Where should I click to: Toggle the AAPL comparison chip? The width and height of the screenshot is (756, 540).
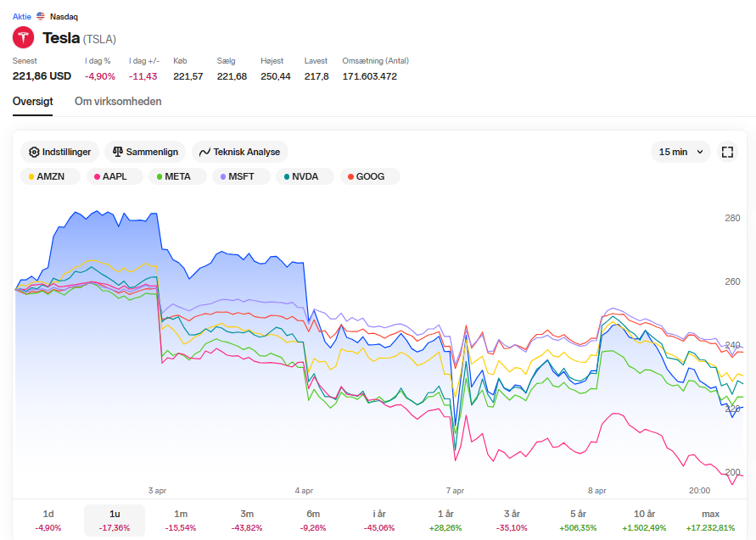tap(115, 176)
